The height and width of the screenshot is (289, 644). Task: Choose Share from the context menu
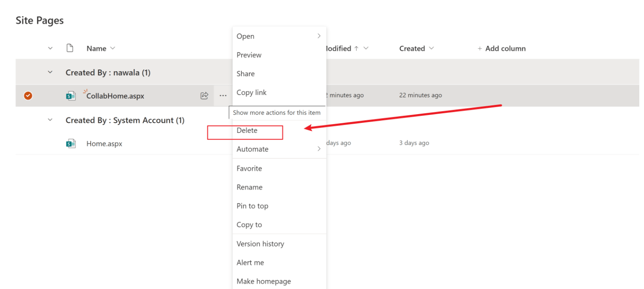point(279,74)
